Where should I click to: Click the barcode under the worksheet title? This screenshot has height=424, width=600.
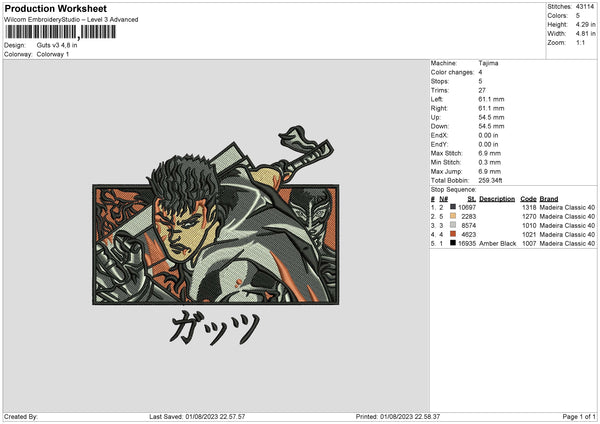[x=60, y=32]
